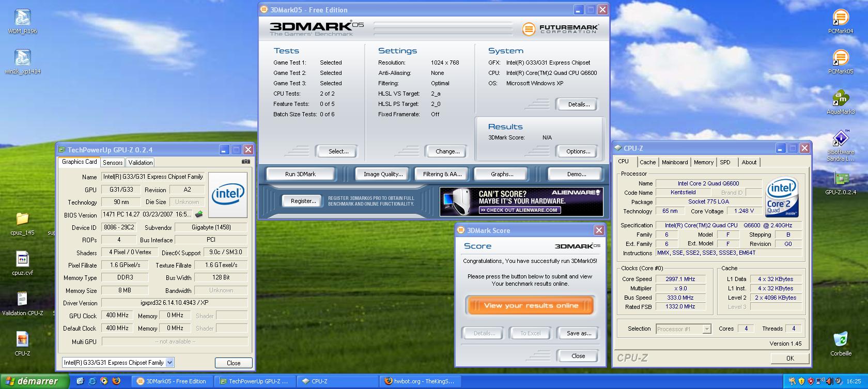Open the CPU-Z desktop shortcut
Screen dimensions: 868x389
pos(22,344)
